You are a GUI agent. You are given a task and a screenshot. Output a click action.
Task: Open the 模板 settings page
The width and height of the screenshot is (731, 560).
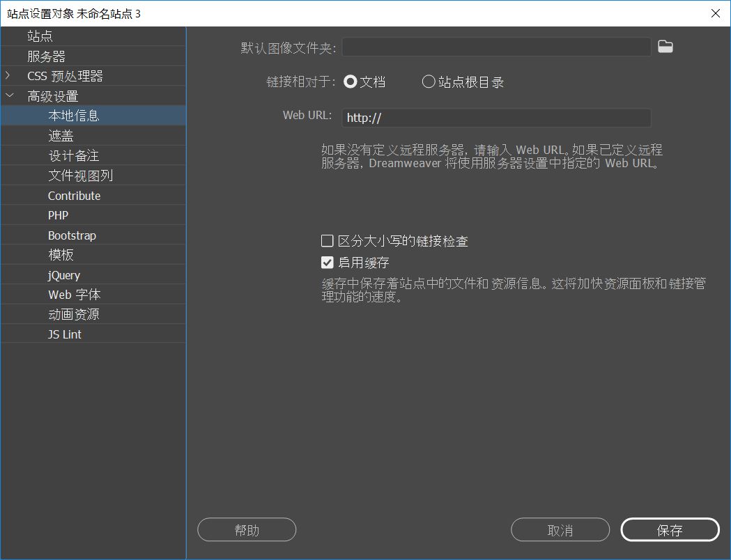click(93, 255)
